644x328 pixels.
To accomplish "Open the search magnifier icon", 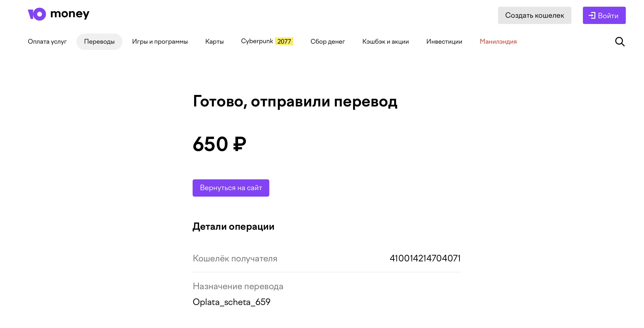I will coord(620,41).
